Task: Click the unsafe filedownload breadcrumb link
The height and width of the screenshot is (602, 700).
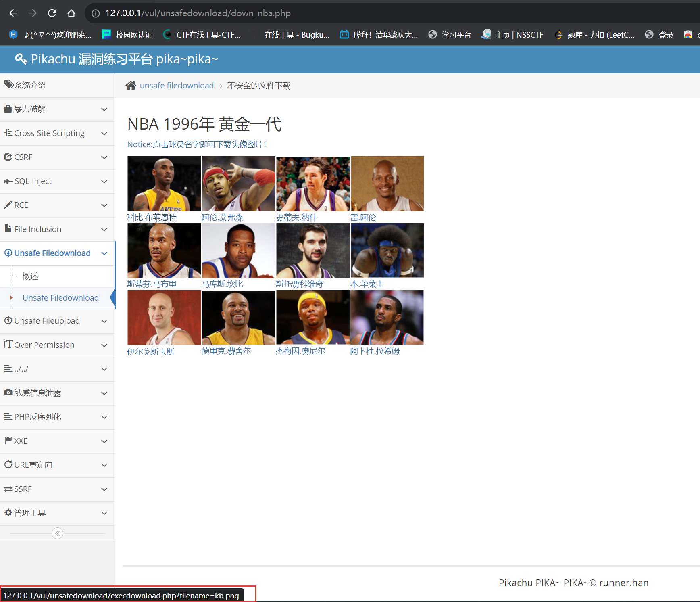Action: click(x=177, y=86)
